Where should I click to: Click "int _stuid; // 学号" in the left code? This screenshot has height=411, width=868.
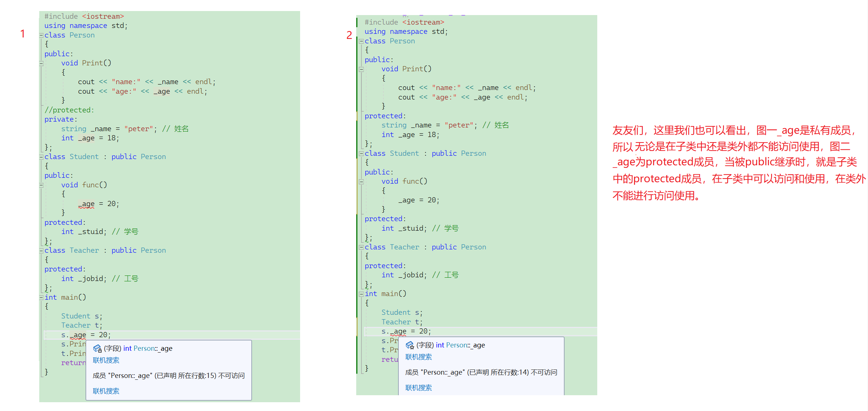click(99, 232)
